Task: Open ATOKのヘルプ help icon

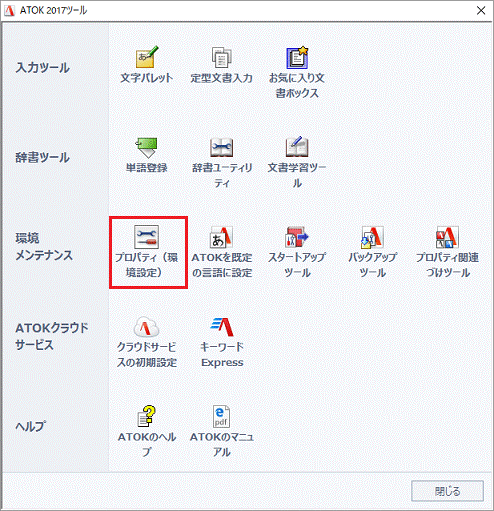Action: 147,416
